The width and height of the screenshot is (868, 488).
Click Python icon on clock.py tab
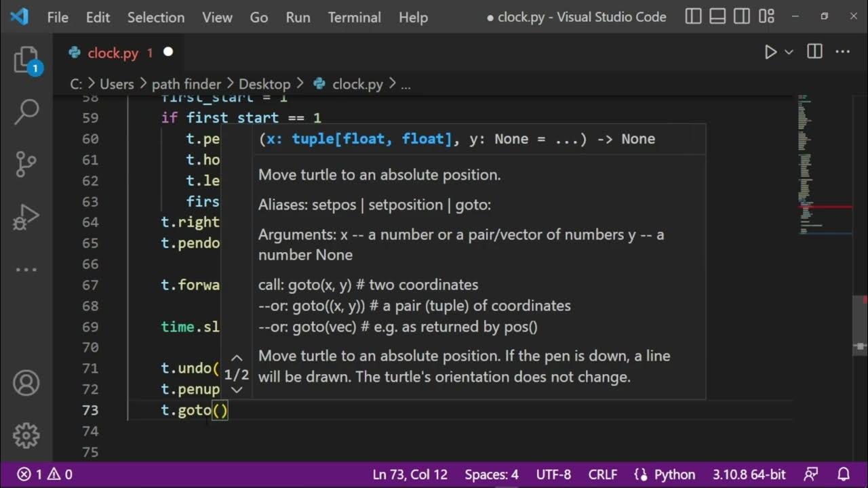point(76,53)
